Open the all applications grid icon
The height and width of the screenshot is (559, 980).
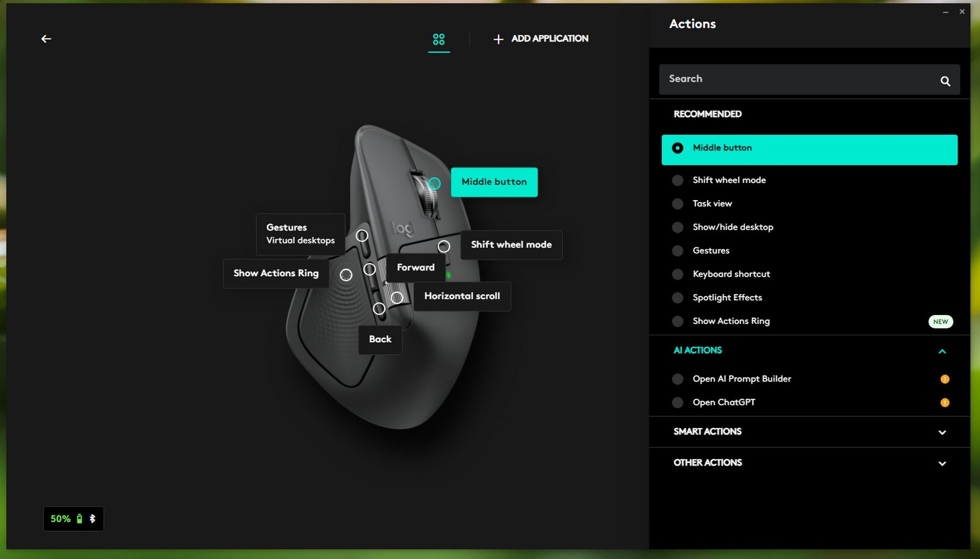click(x=438, y=39)
